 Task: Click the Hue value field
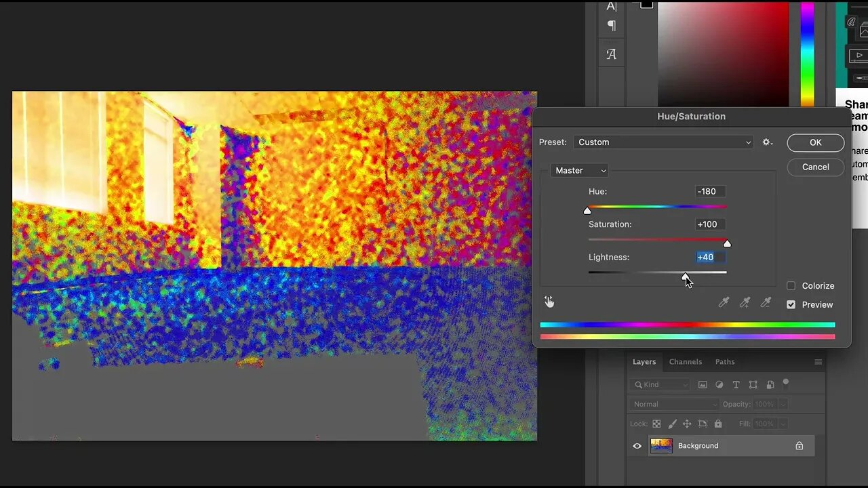click(711, 192)
